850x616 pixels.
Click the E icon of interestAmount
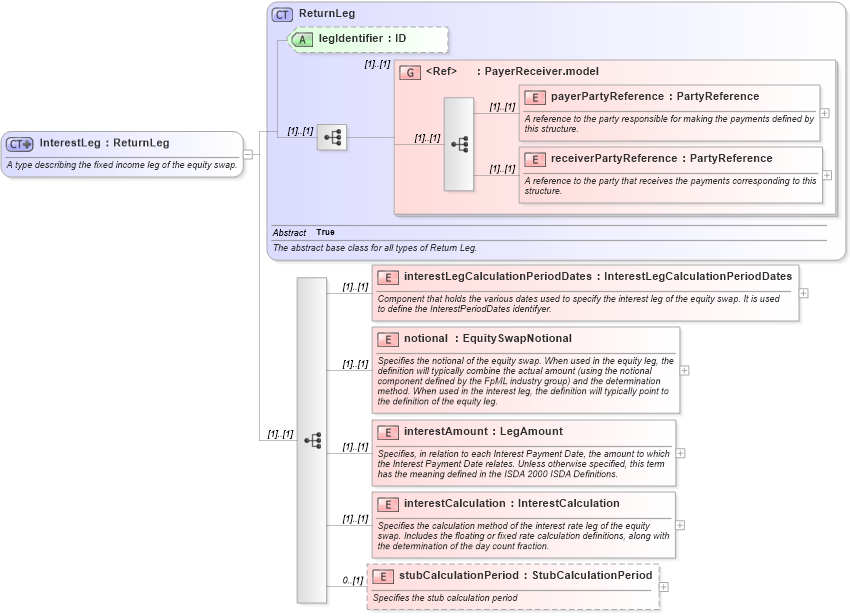pos(388,433)
